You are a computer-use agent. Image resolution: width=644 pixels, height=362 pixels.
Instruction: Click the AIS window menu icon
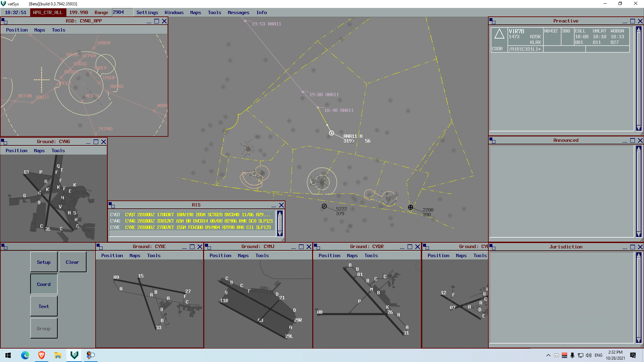tap(112, 205)
